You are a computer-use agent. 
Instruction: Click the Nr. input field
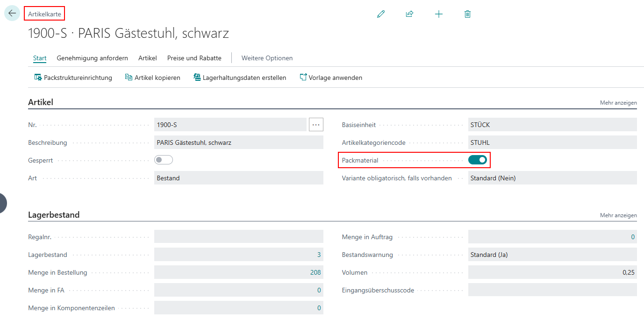[x=230, y=125]
